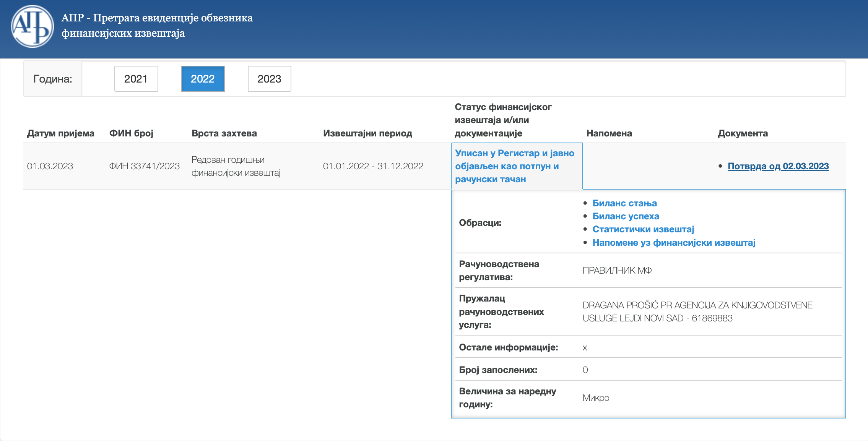Click the reporting period 01.01.2022 - 31.12.2022
The width and height of the screenshot is (868, 441).
click(373, 166)
